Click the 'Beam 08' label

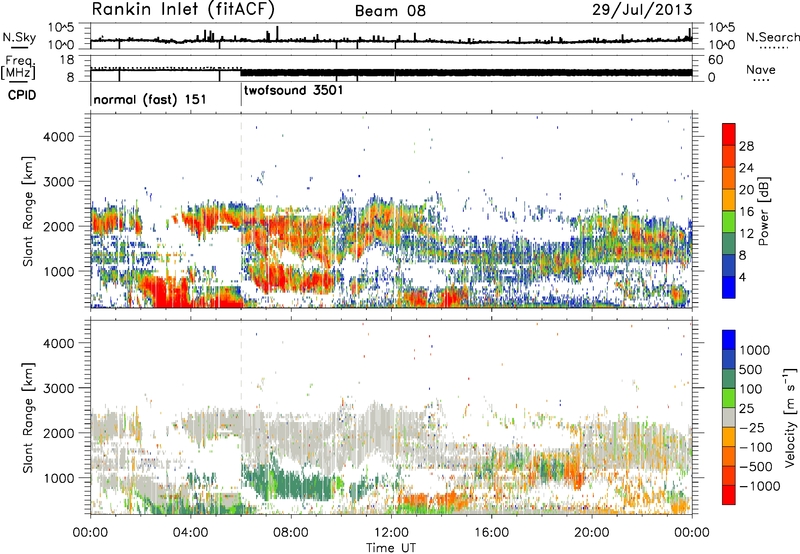pyautogui.click(x=390, y=11)
